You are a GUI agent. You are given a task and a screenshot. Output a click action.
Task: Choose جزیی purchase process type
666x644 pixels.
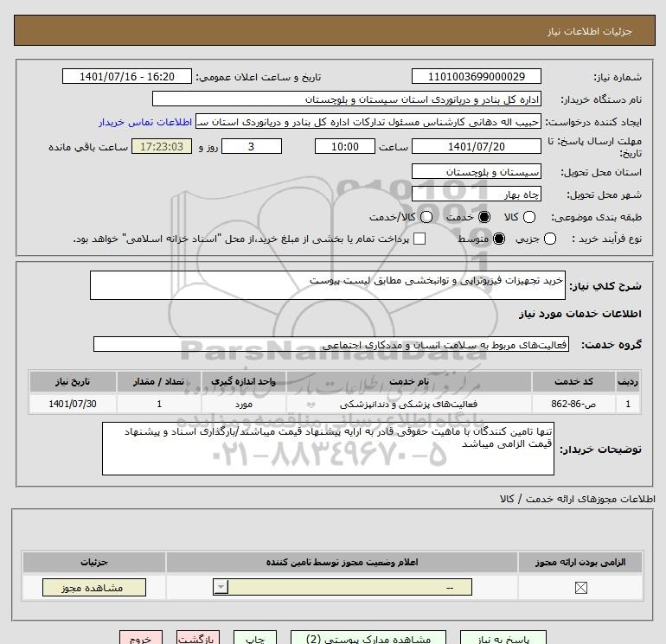pos(549,239)
